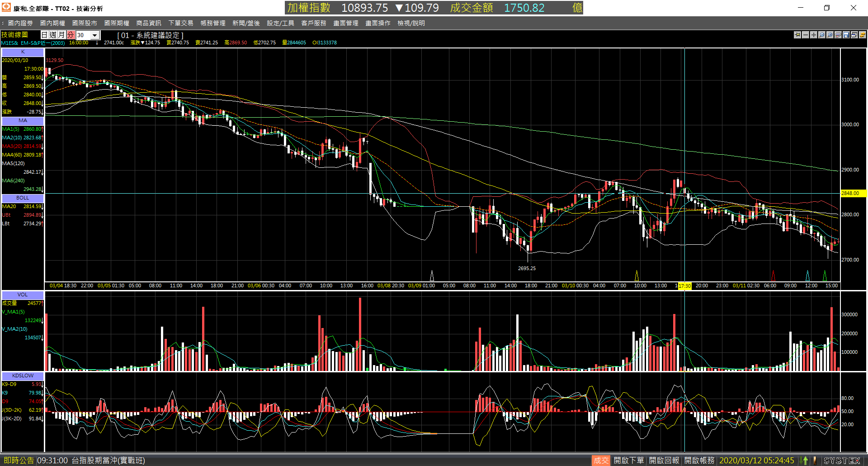
Task: Click the 成交 button in status bar
Action: click(x=601, y=461)
